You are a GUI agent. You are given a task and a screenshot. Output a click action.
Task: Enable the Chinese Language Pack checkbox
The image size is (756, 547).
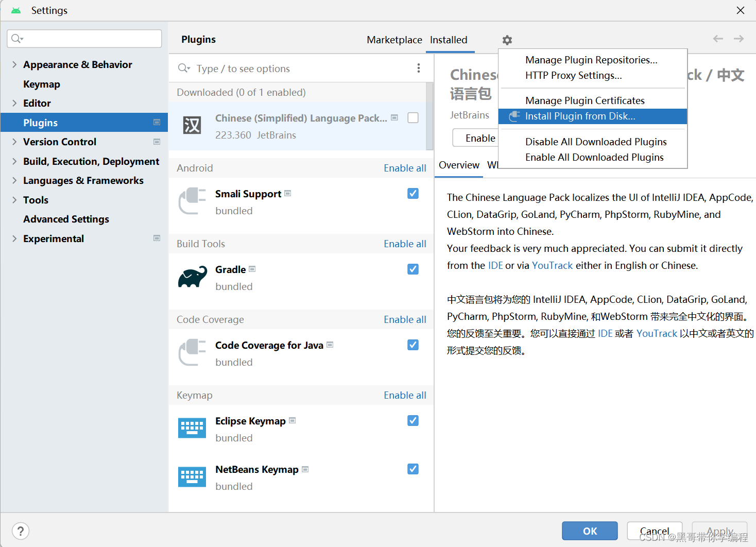tap(413, 117)
